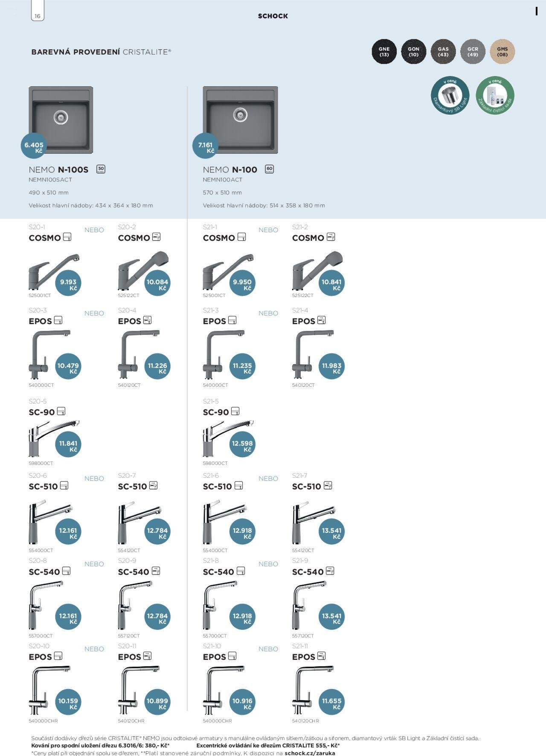Click faucet code 540120CHR under S21-11
This screenshot has height=756, width=546.
point(305,721)
